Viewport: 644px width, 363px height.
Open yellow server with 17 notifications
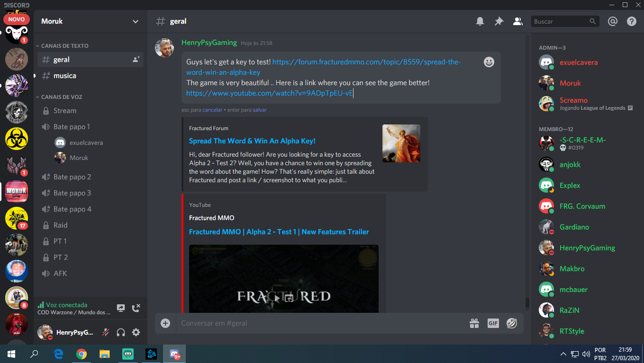pos(17,218)
